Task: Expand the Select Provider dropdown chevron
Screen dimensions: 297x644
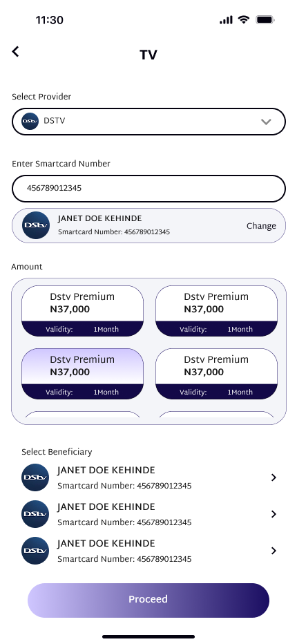Action: pyautogui.click(x=266, y=122)
